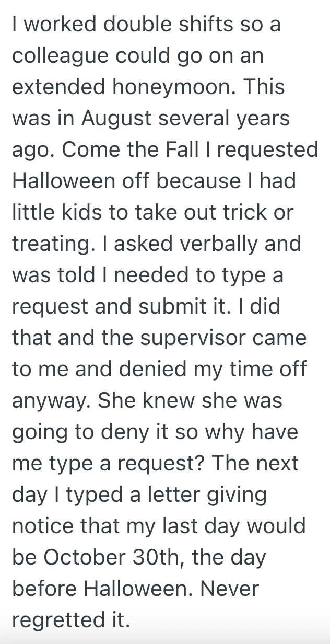
Task: Click the word "submit" in the paragraph
Action: pyautogui.click(x=172, y=306)
